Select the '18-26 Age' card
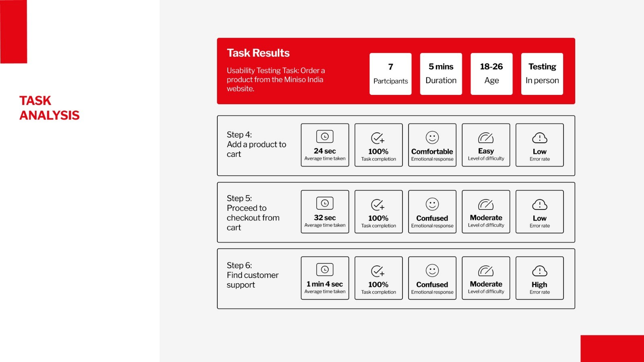The image size is (644, 362). (491, 74)
